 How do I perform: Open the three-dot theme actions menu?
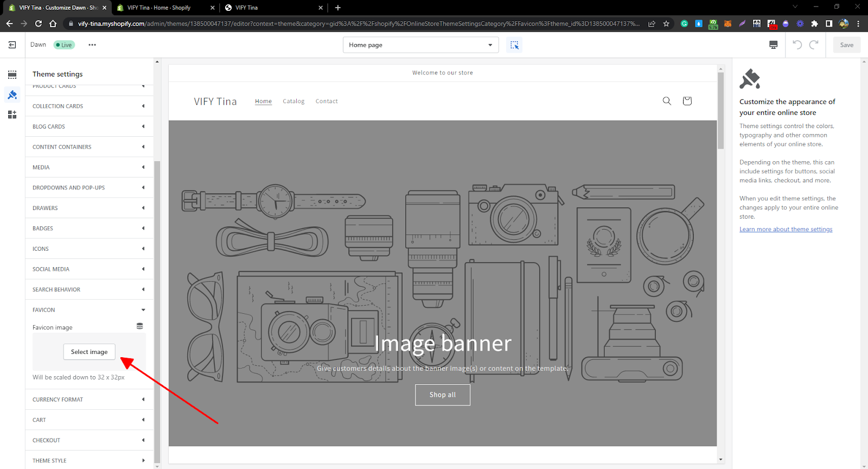coord(92,45)
